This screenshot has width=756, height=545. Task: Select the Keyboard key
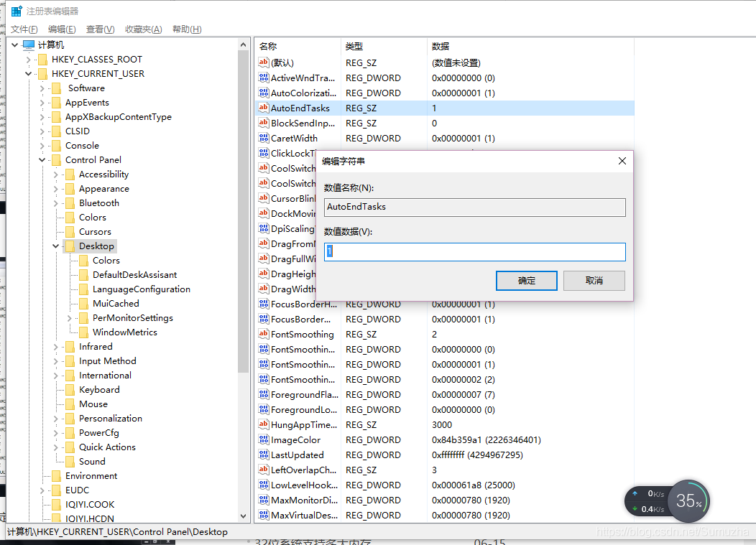[99, 389]
